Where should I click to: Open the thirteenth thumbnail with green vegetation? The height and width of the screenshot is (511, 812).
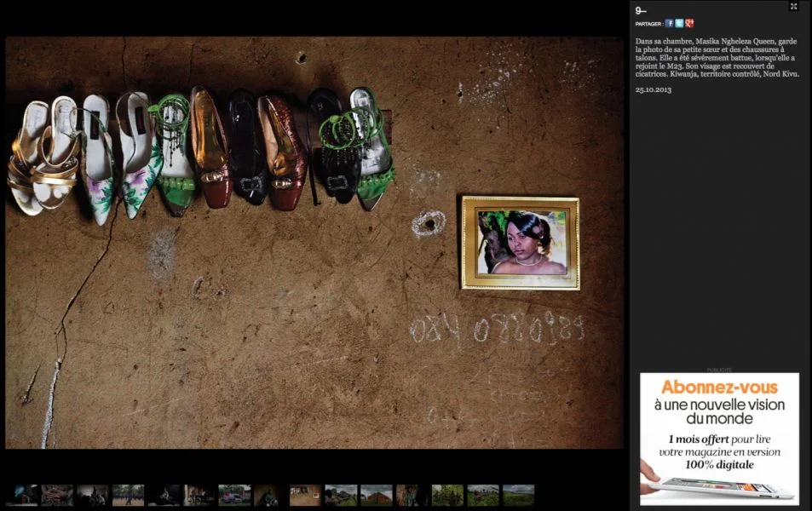(x=447, y=495)
